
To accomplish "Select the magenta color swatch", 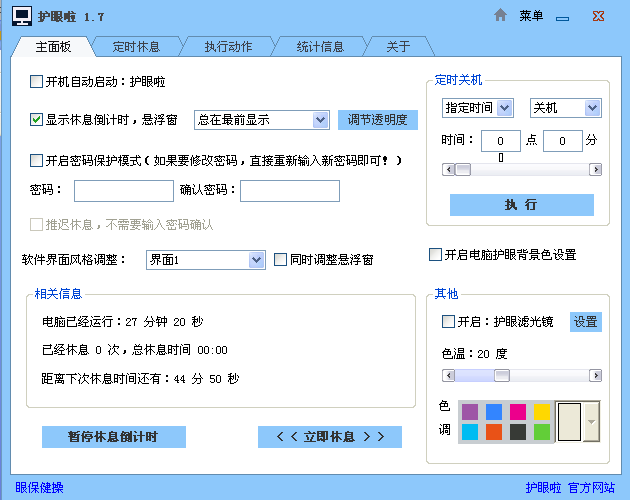I will pyautogui.click(x=518, y=412).
